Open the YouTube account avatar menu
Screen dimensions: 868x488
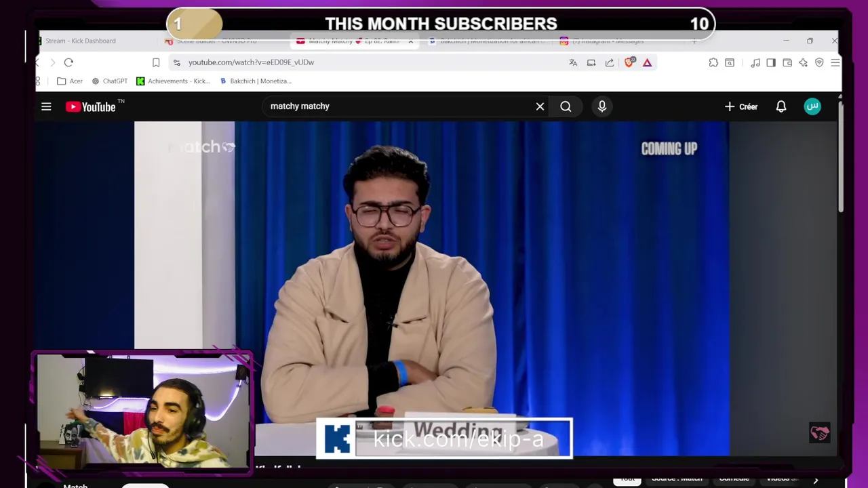pos(812,106)
